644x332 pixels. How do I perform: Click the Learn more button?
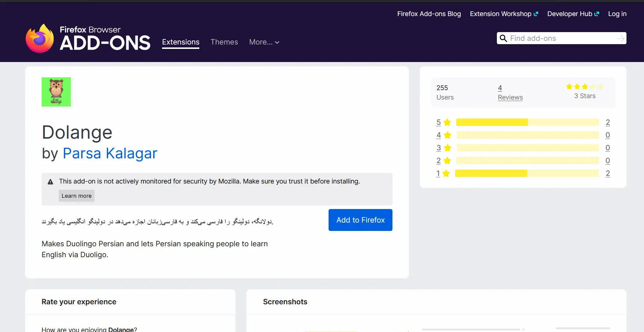click(x=77, y=196)
